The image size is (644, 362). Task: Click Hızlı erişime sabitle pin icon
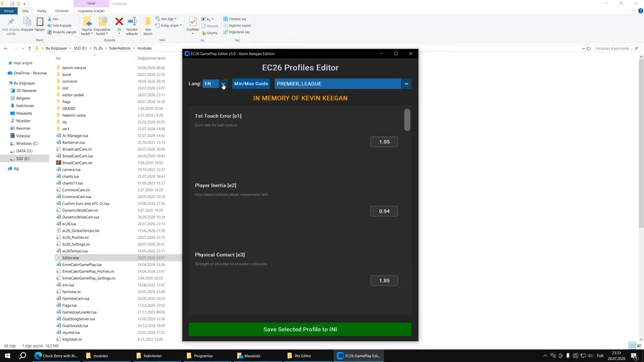coord(11,22)
